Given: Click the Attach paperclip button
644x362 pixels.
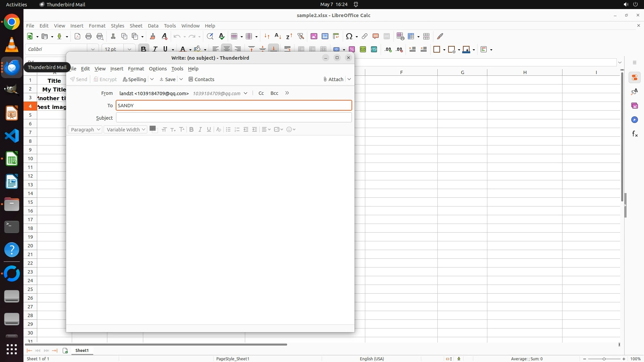Looking at the screenshot, I should click(333, 79).
